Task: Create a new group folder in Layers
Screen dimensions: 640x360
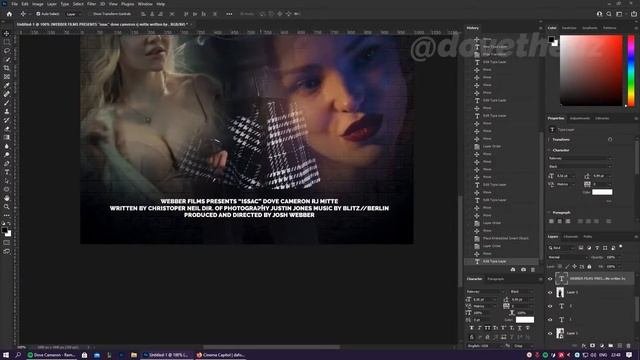Action: [611, 346]
